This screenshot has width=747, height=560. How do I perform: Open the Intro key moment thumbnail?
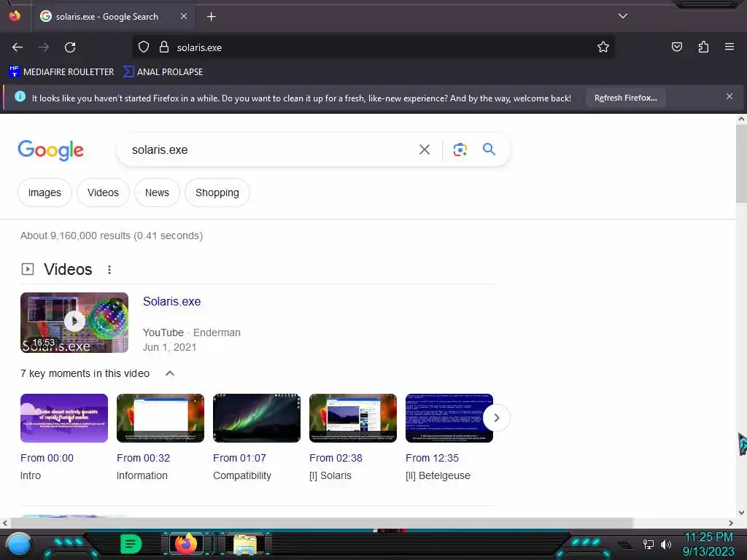[64, 418]
